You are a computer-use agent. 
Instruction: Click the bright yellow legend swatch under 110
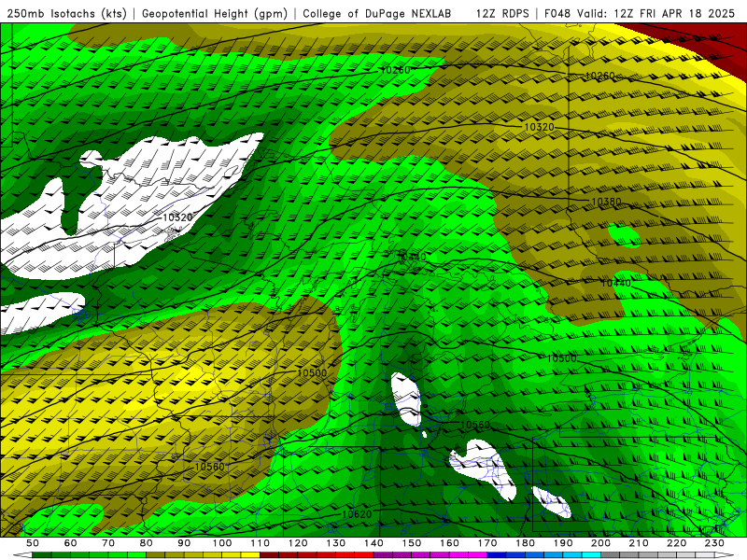pos(250,555)
